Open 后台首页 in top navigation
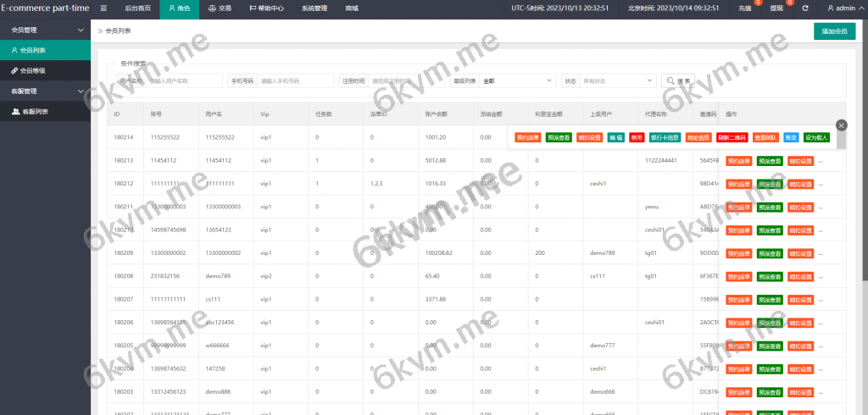Viewport: 868px width, 415px height. click(x=137, y=8)
